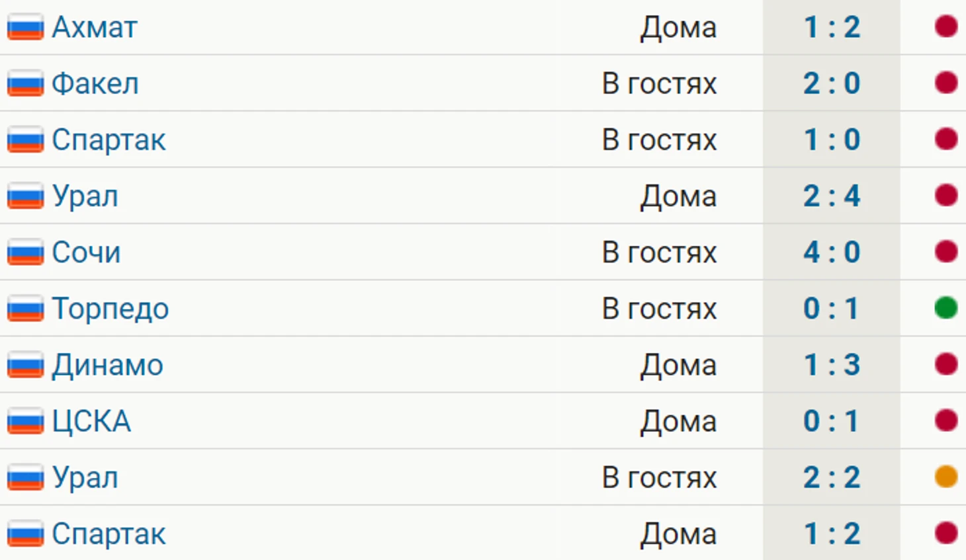Open the 2 : 2 match score
The width and height of the screenshot is (966, 560).
(x=832, y=477)
